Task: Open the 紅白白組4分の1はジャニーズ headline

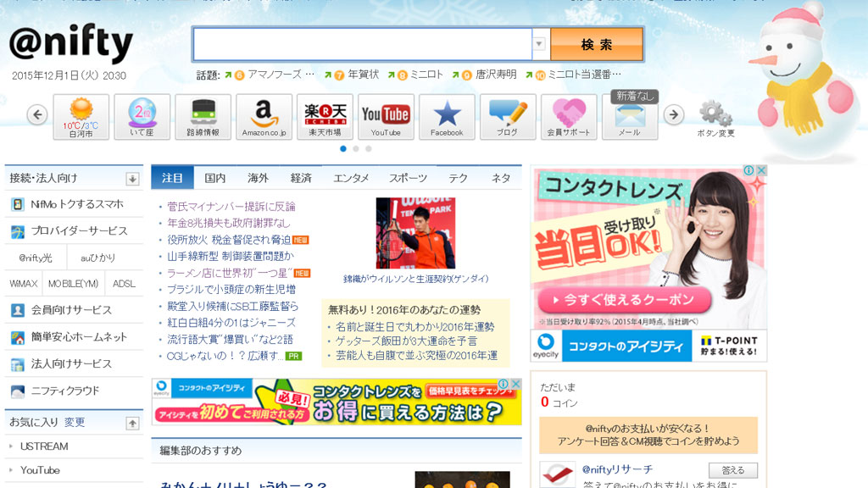Action: click(231, 323)
